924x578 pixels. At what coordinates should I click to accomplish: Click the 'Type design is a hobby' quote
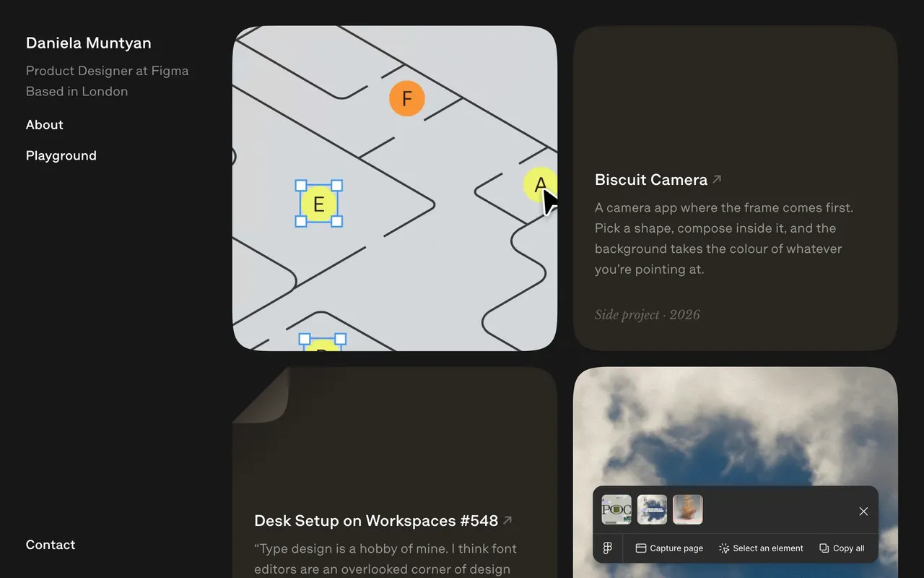385,558
